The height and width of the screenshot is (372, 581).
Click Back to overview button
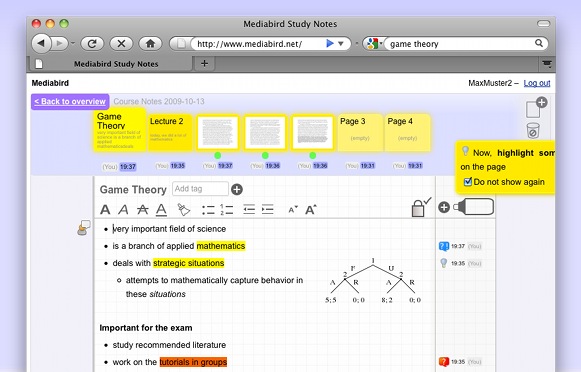(70, 102)
